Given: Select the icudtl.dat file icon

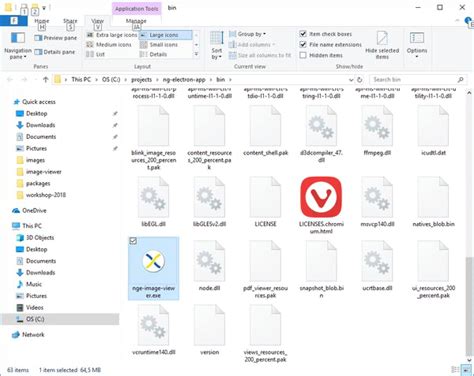Looking at the screenshot, I should click(x=433, y=126).
